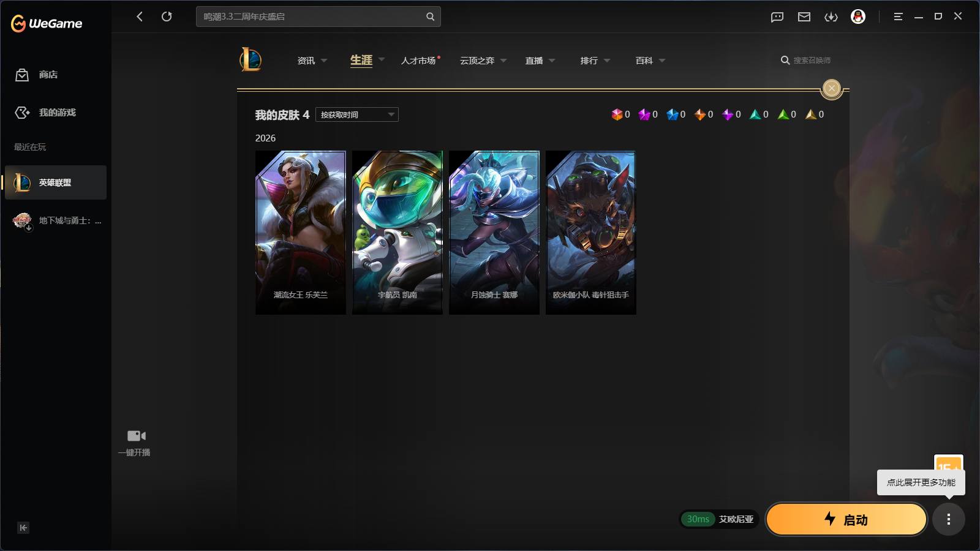
Task: Switch to the 直播 tab
Action: 534,61
